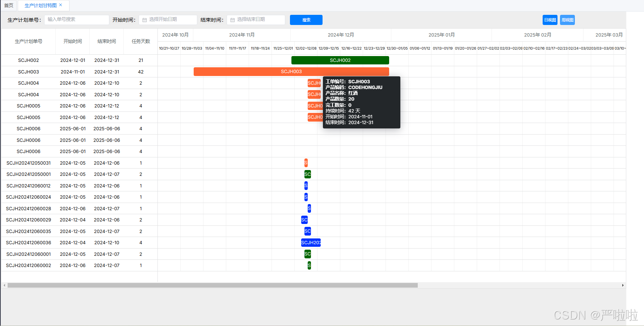Switch to 日视图 day view
The image size is (644, 326).
(x=550, y=20)
